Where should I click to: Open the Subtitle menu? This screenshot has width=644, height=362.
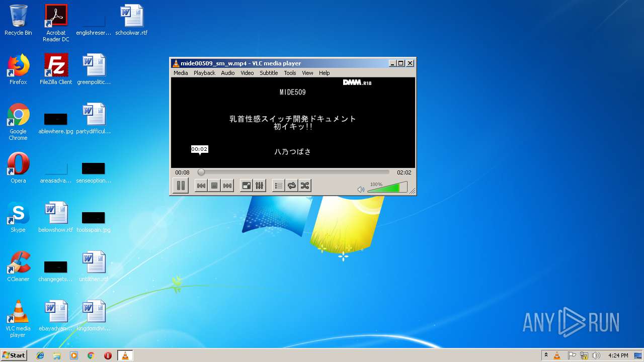(269, 73)
